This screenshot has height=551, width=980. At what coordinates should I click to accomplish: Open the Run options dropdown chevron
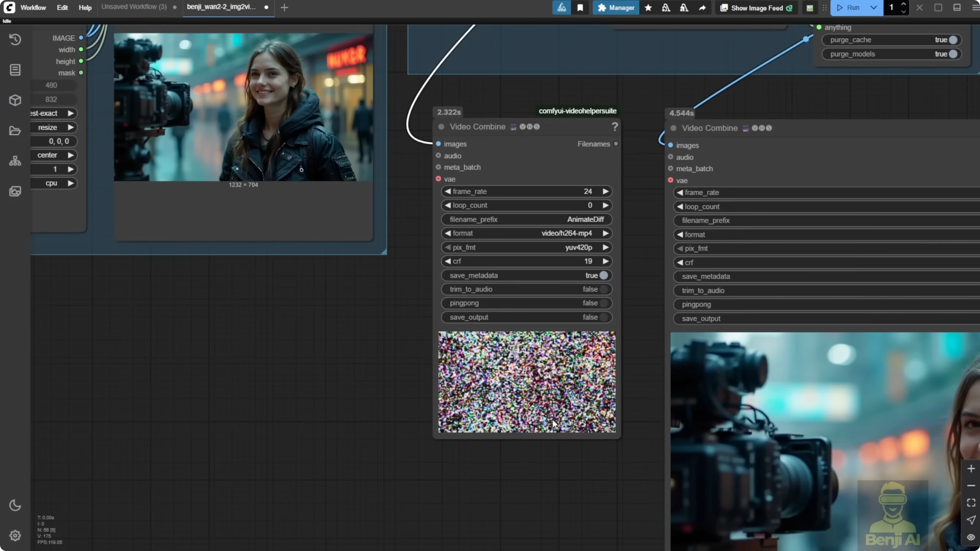pos(873,8)
